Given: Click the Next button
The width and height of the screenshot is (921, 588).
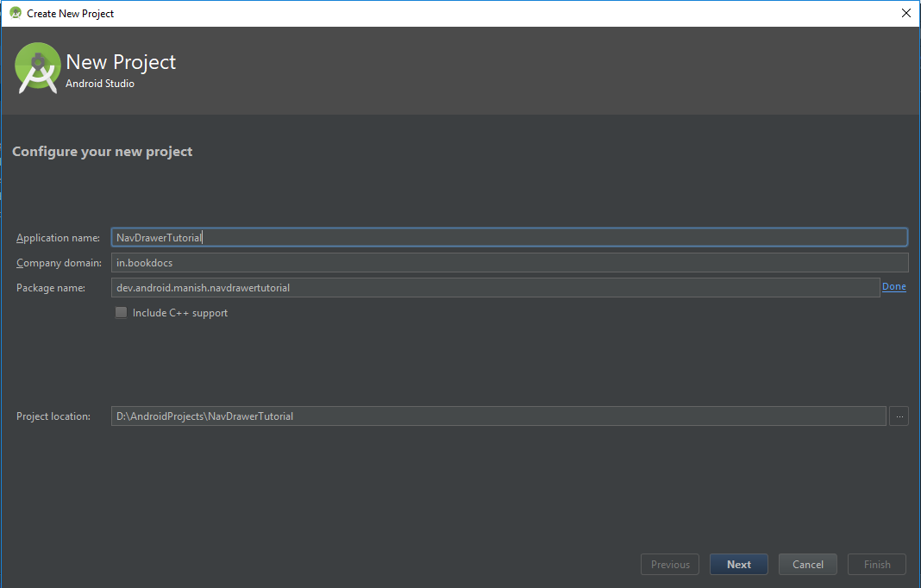Looking at the screenshot, I should click(738, 565).
